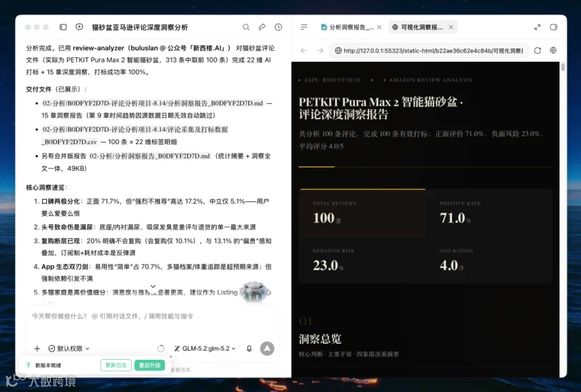Click the loading circle indicator near the model selector
This screenshot has height=392, width=581.
click(161, 348)
